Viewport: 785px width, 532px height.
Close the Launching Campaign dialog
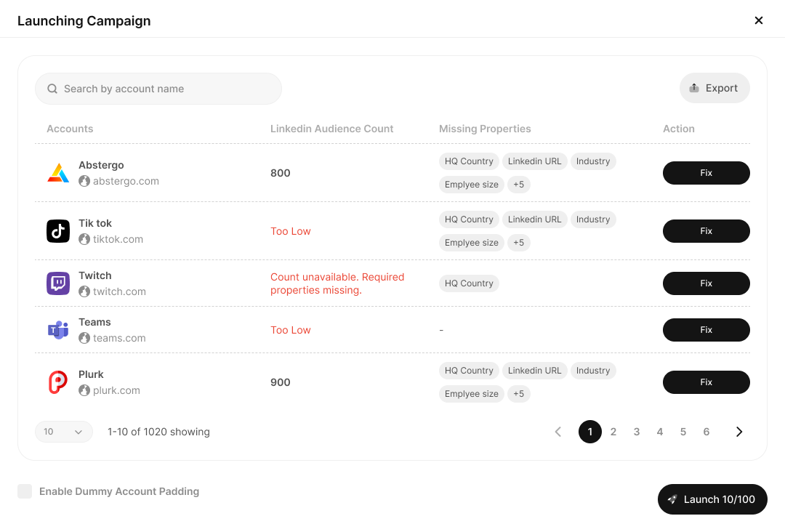pos(759,20)
